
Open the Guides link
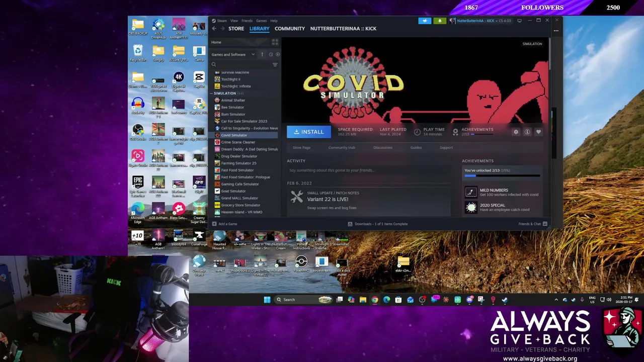tap(416, 147)
